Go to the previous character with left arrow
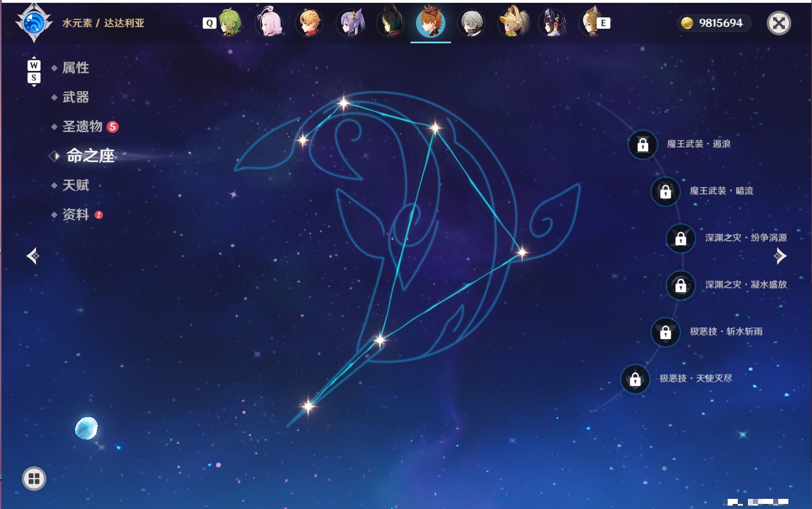The width and height of the screenshot is (812, 509). (33, 256)
